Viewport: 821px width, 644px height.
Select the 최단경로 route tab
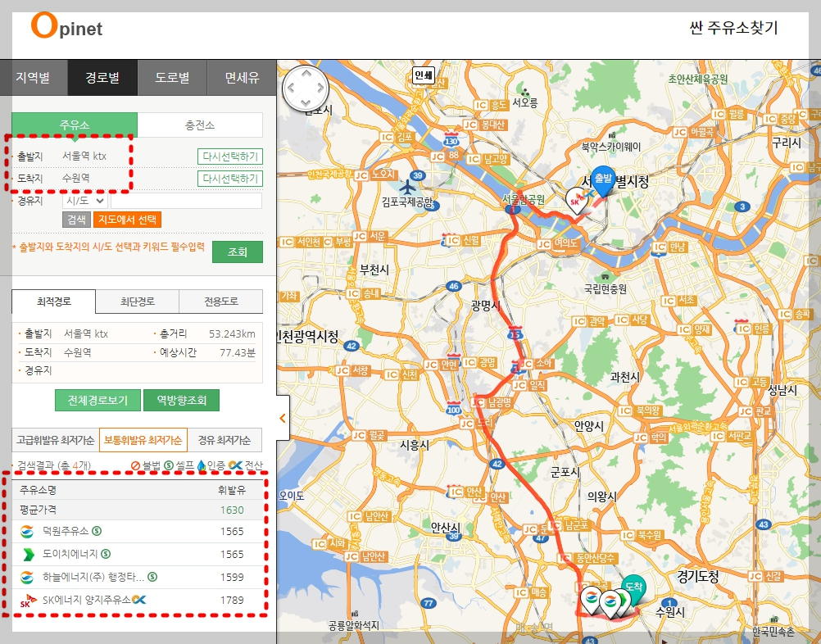[137, 302]
